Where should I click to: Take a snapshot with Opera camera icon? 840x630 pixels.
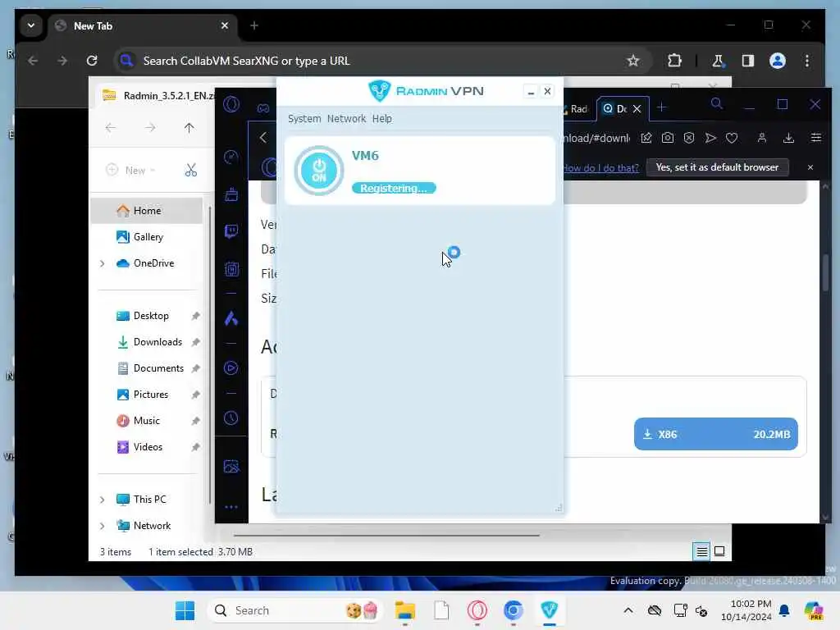(x=668, y=138)
